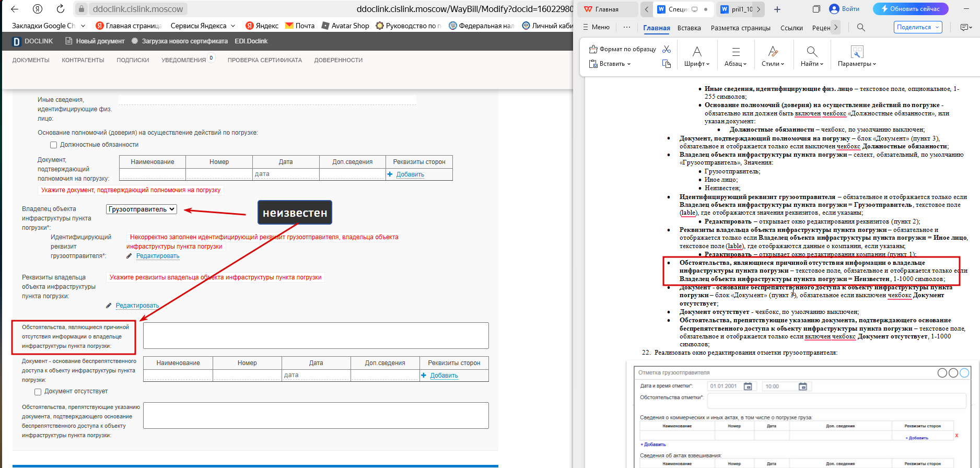Screen dimensions: 980x468
Task: Select the Главная ribbon tab in WPS
Action: coord(657,28)
